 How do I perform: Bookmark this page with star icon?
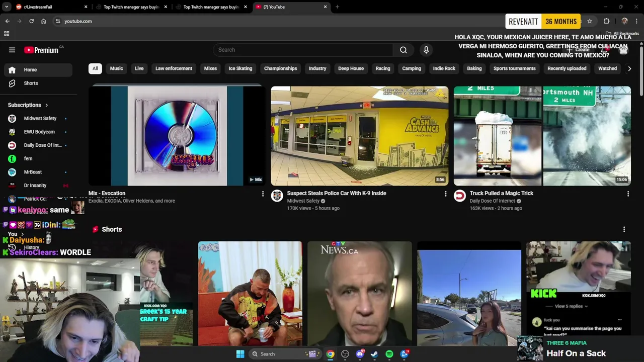click(x=590, y=21)
